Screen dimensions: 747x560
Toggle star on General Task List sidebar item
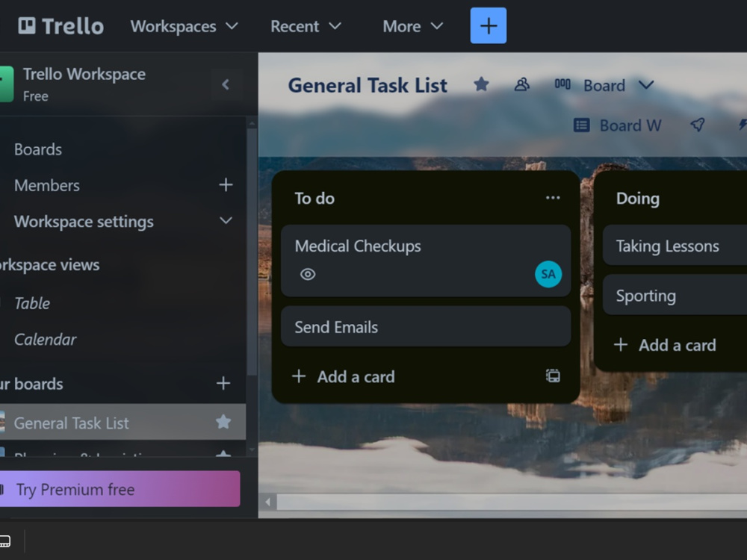[223, 422]
